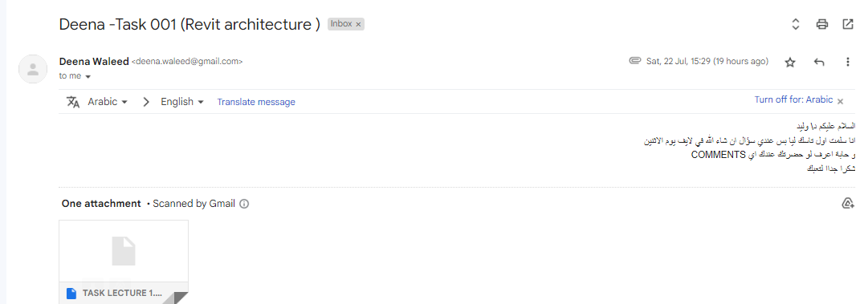The image size is (868, 304).
Task: Reply using the arrow icon
Action: [x=819, y=63]
